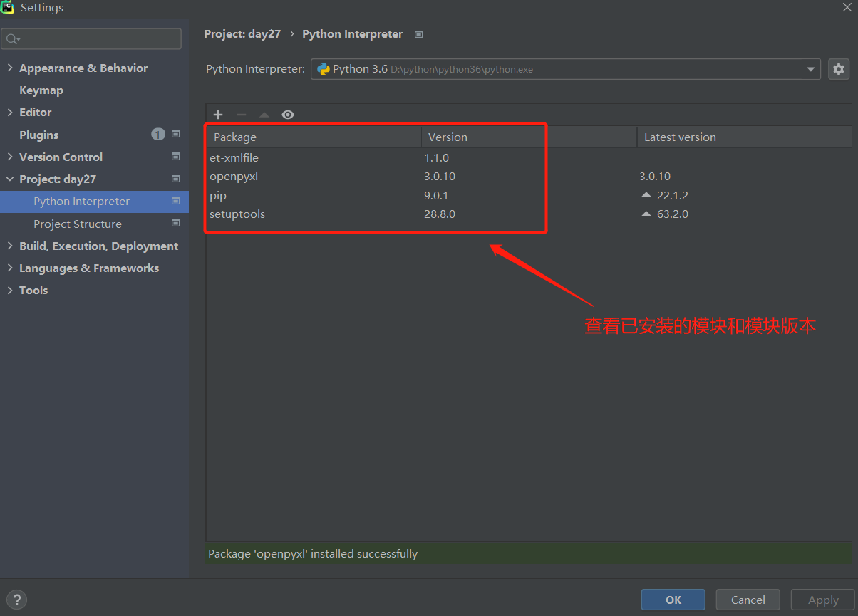Click et-xmlfile version 1.1.0 cell
This screenshot has width=858, height=616.
[436, 158]
